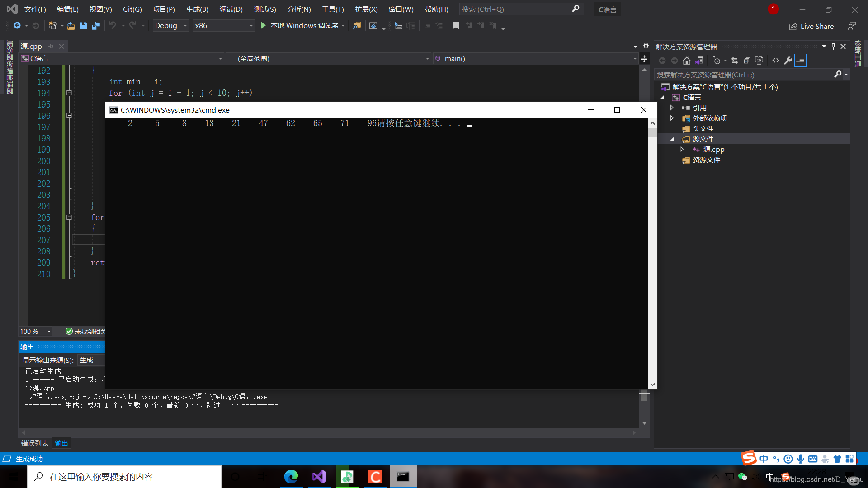Click the cmd window vertical scrollbar
868x488 pixels.
coord(652,253)
